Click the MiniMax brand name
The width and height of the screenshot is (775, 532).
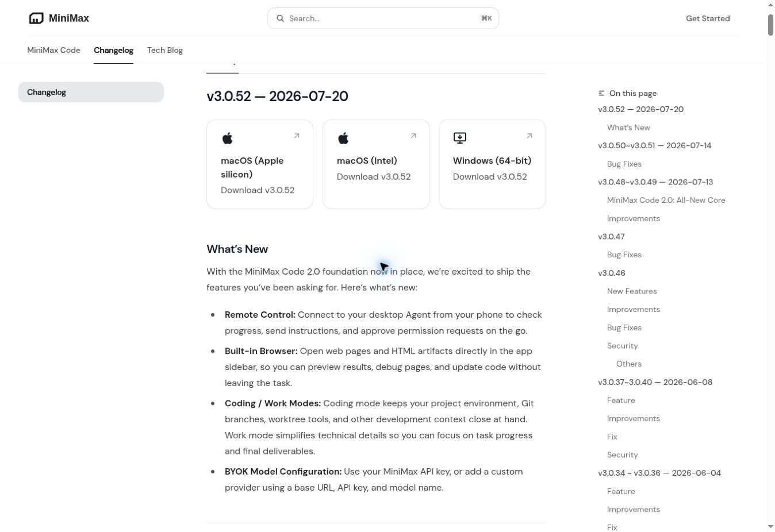pyautogui.click(x=69, y=18)
